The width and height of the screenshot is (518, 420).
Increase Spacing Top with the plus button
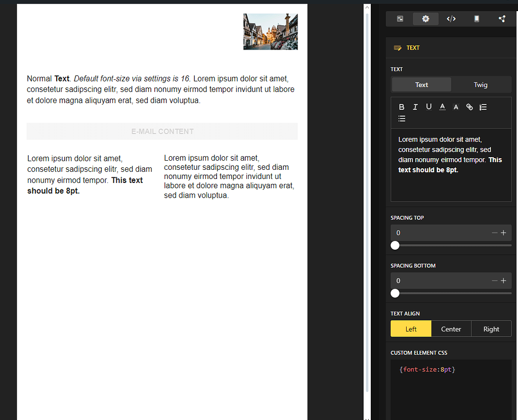click(x=504, y=232)
